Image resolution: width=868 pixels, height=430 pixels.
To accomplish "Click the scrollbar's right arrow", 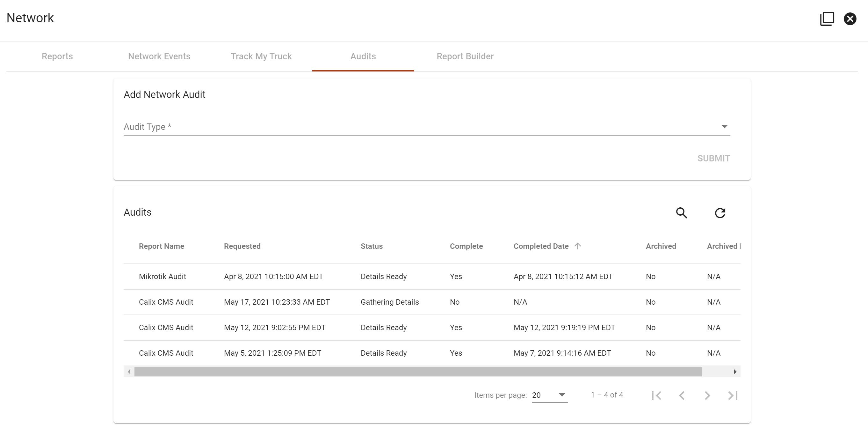I will point(735,372).
